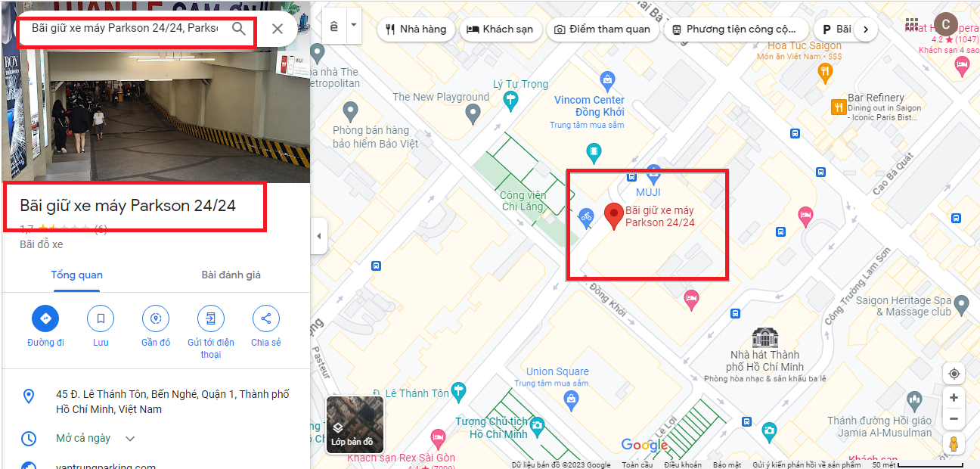The image size is (980, 469).
Task: Open the input language dropdown arrow
Action: [x=355, y=26]
